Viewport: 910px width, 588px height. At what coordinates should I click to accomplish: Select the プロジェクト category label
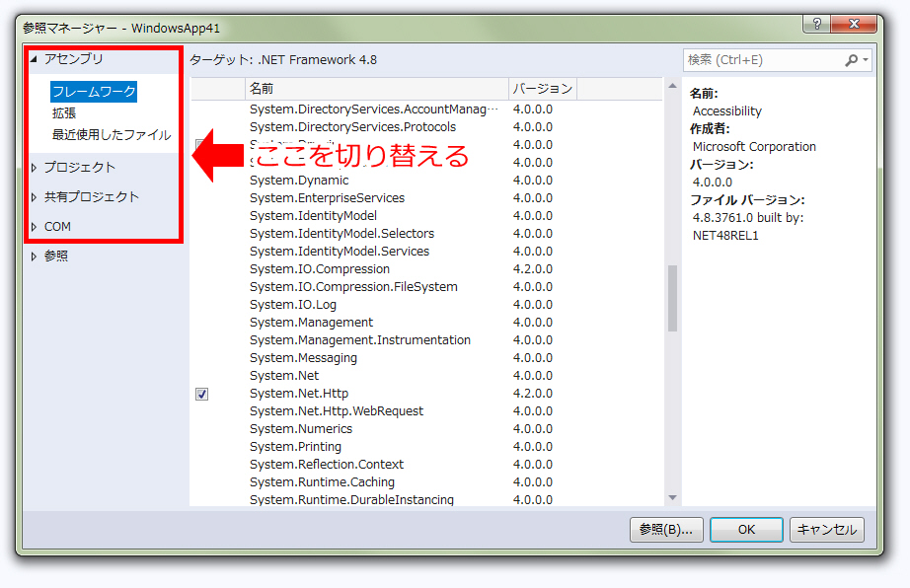80,167
